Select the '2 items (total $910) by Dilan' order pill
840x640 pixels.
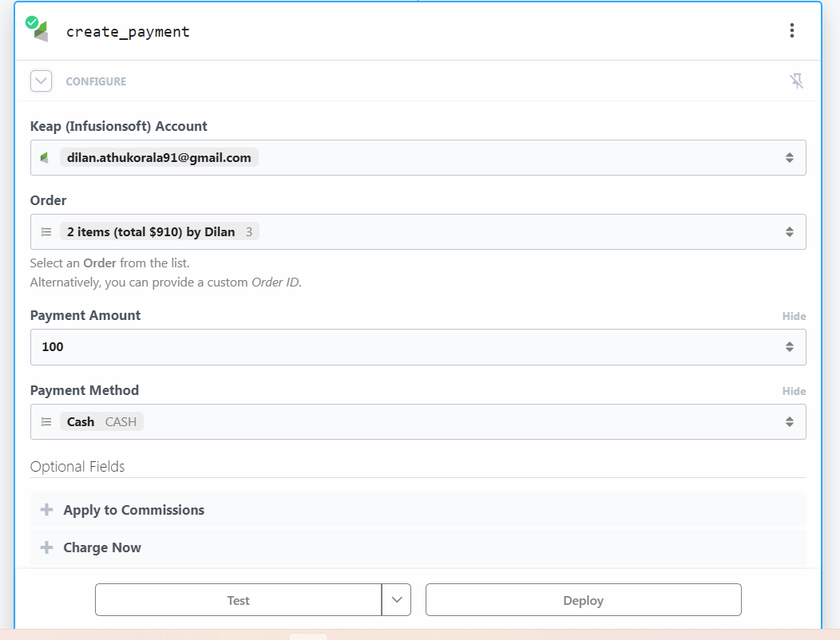pyautogui.click(x=160, y=232)
